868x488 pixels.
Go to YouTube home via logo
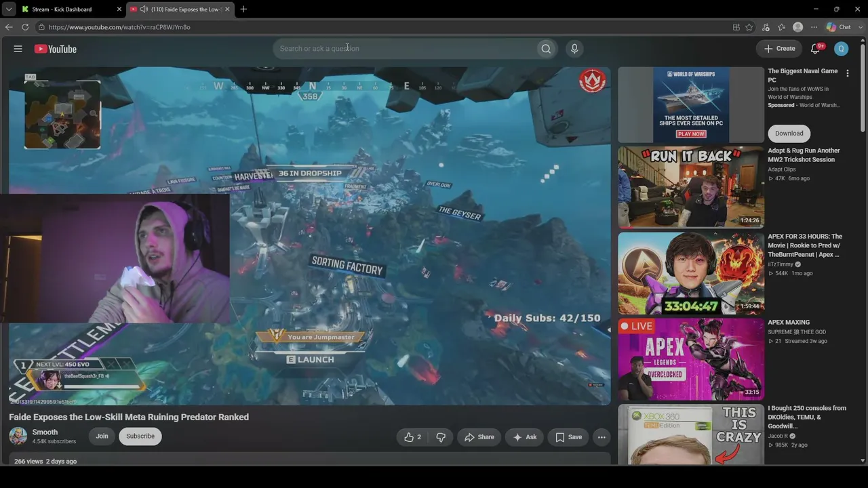(56, 49)
